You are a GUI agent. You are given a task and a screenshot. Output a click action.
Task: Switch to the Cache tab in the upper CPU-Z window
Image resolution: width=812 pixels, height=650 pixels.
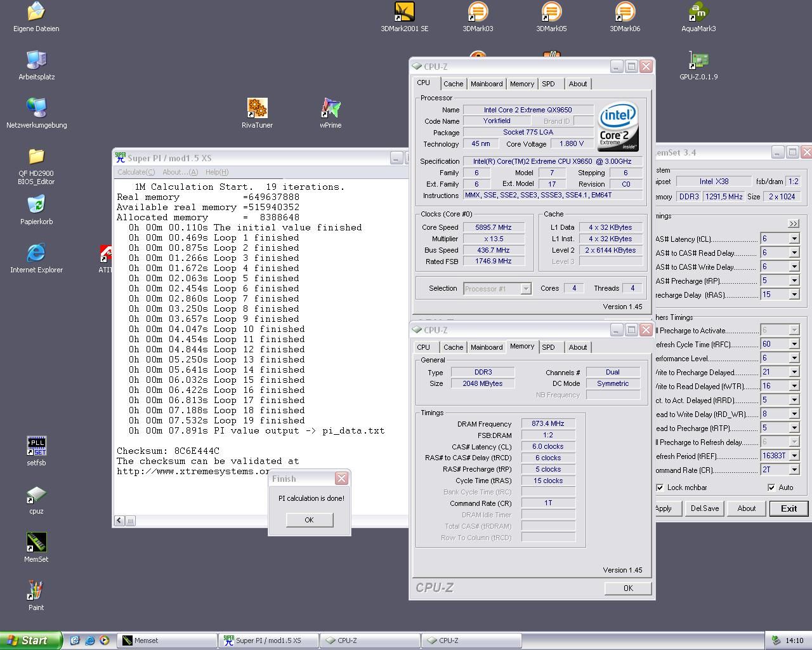click(x=453, y=84)
